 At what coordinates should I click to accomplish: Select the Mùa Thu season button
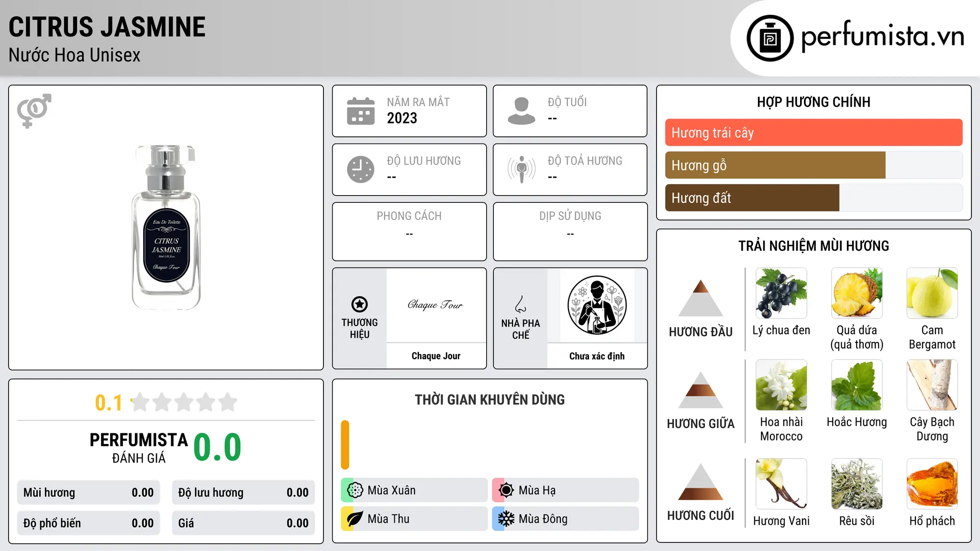coord(414,519)
